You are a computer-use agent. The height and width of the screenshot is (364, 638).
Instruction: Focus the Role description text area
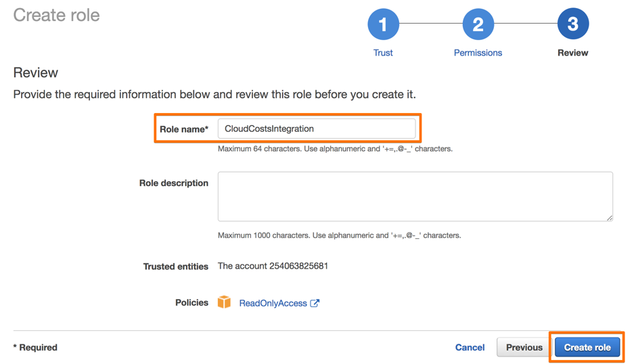[415, 196]
